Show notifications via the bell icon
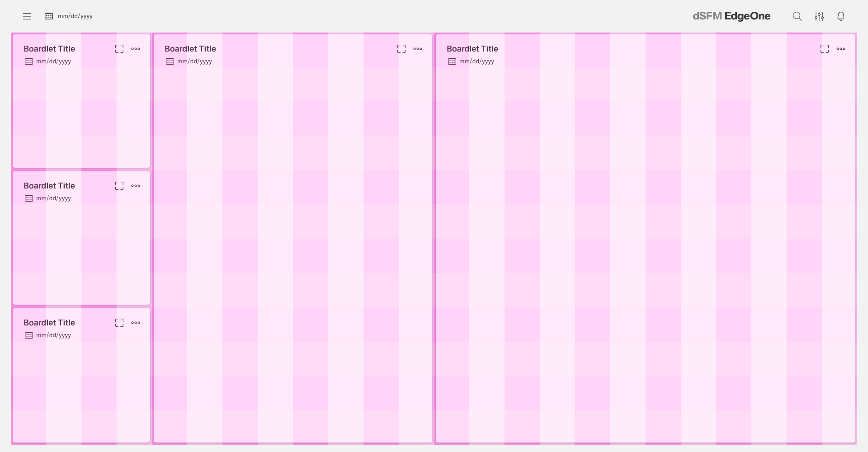Image resolution: width=868 pixels, height=452 pixels. (840, 16)
